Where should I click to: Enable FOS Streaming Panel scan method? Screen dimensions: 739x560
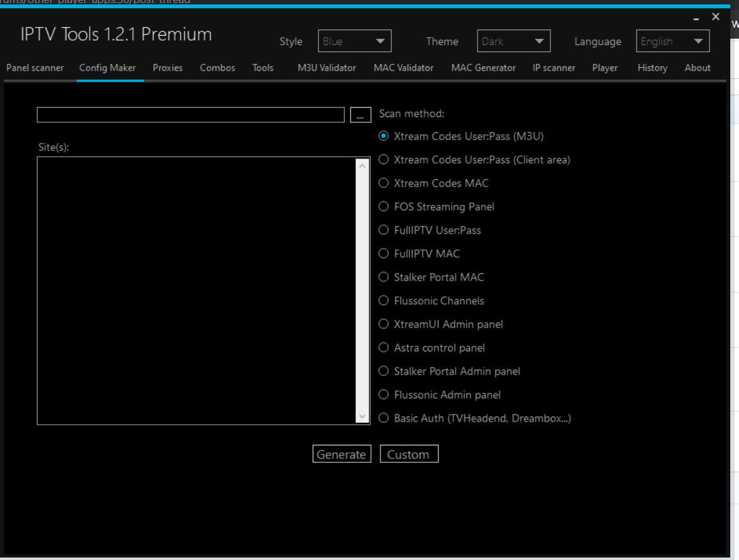pyautogui.click(x=383, y=206)
